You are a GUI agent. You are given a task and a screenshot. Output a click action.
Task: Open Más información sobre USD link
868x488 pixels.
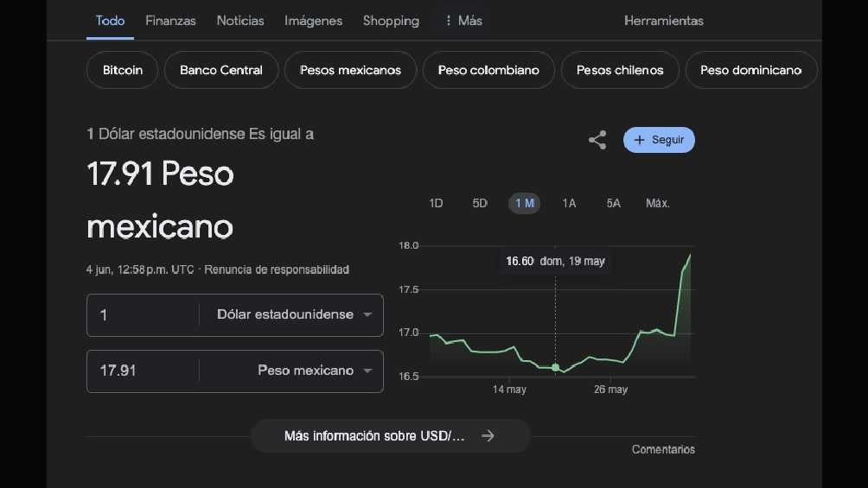[390, 436]
